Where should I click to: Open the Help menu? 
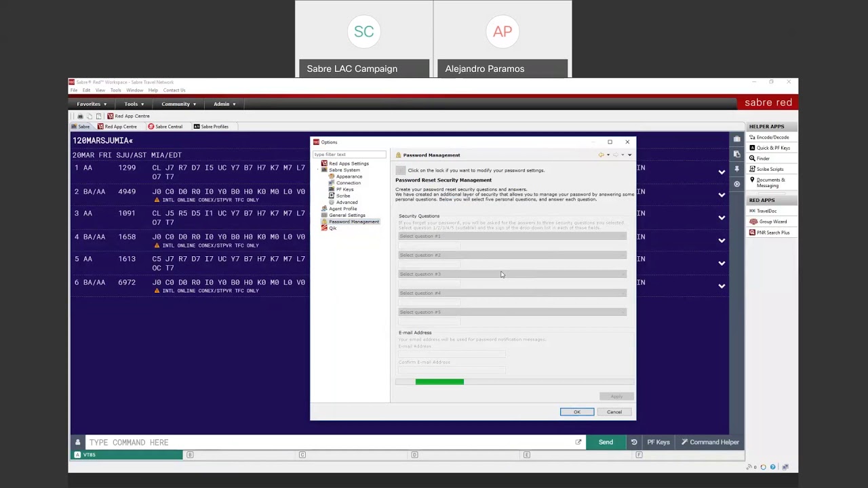tap(153, 90)
